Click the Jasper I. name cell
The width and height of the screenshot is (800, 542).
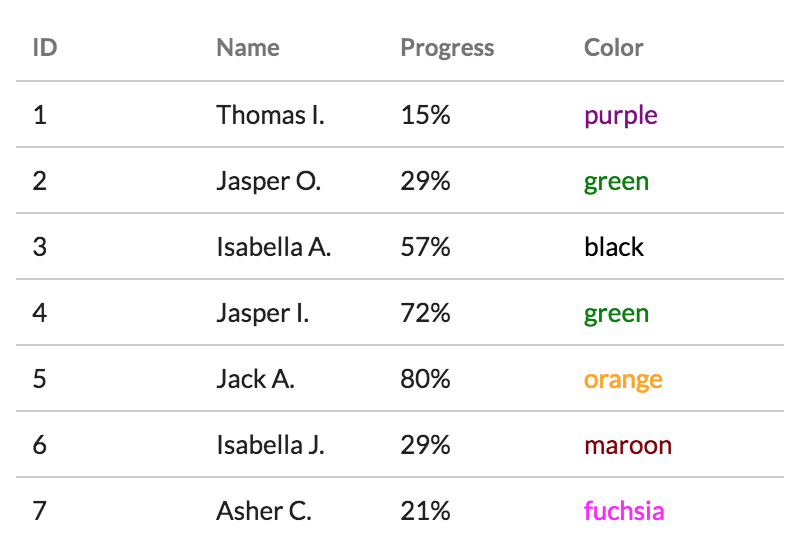pos(262,313)
